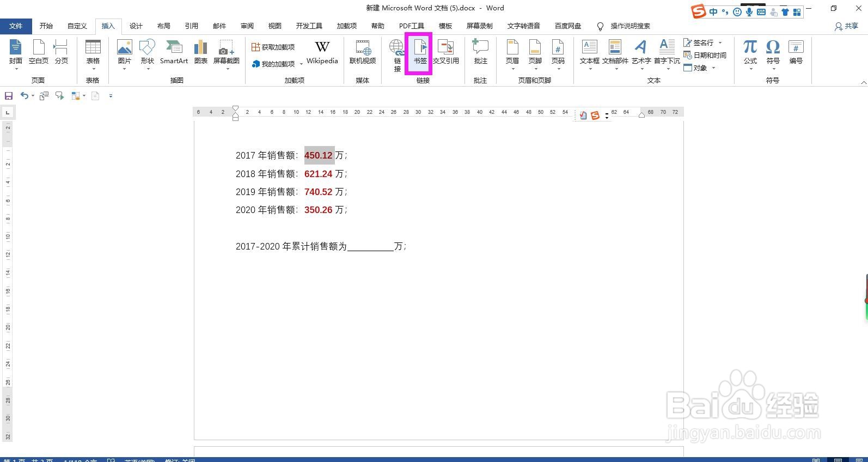Open the 百度网盘 tab
This screenshot has height=462, width=868.
click(568, 26)
